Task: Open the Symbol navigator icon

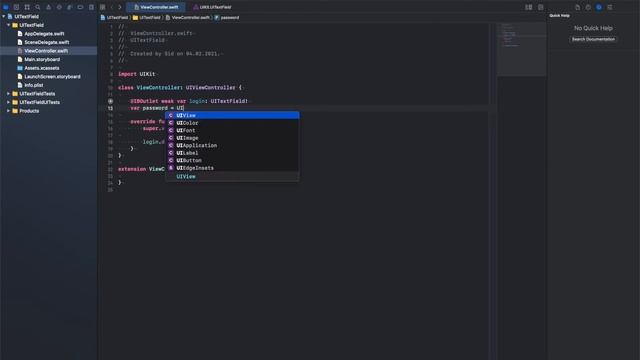Action: pyautogui.click(x=27, y=7)
